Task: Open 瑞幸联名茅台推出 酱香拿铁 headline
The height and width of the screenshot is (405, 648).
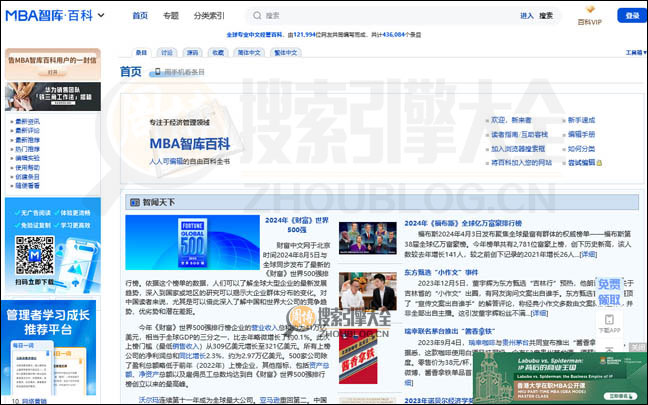Action: (449, 331)
